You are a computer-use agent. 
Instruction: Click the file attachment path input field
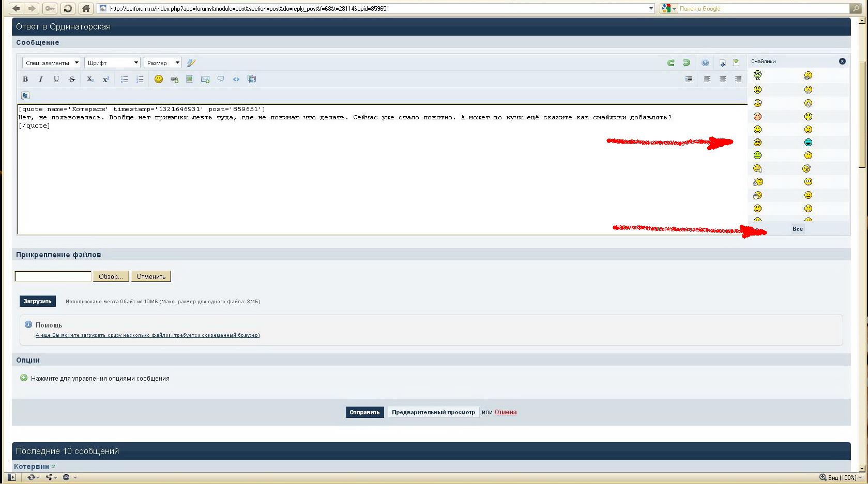(53, 276)
